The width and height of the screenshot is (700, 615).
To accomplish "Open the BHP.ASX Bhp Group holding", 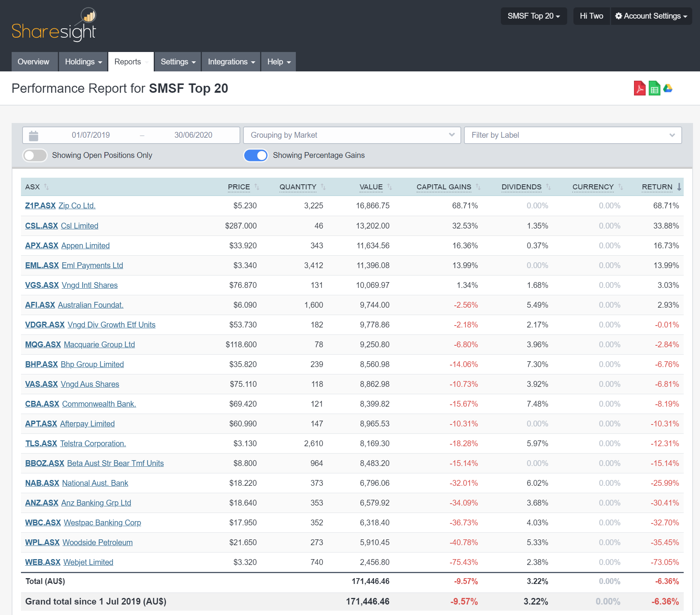I will tap(75, 365).
